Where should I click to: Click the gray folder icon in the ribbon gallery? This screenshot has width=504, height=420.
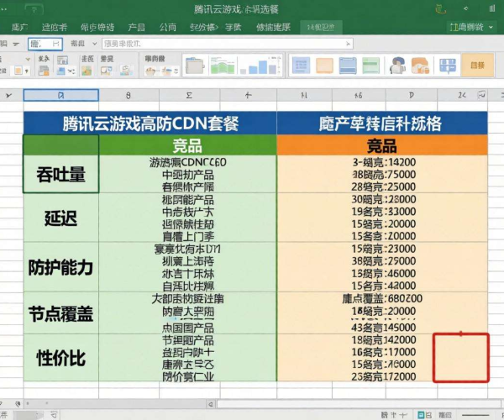coord(195,66)
